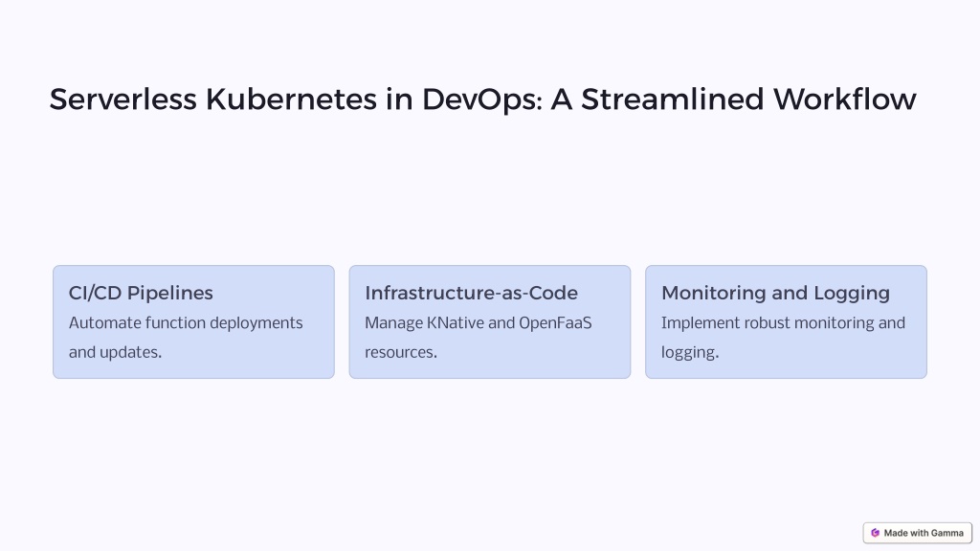
Task: Select the slide title about Serverless Kubernetes
Action: (482, 99)
